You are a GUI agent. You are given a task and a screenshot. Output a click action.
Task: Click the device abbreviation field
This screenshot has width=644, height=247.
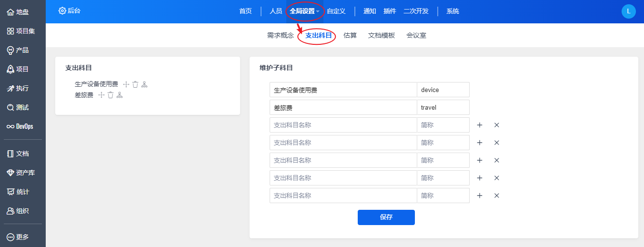click(x=443, y=90)
